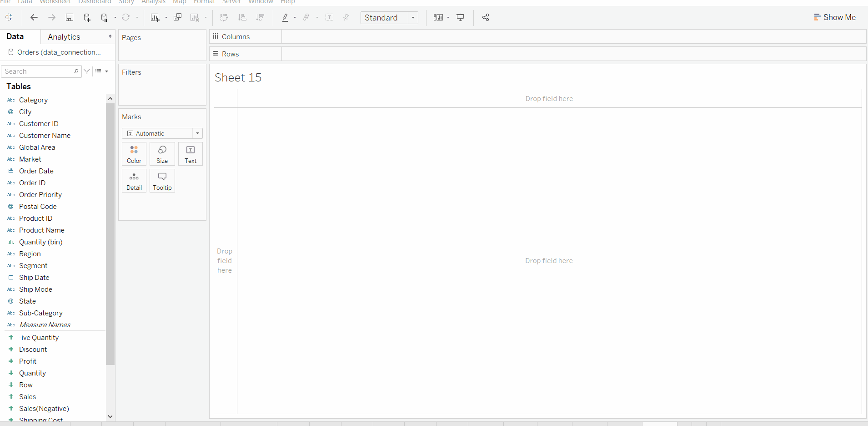The height and width of the screenshot is (426, 868).
Task: Select the Sub-Category field
Action: pyautogui.click(x=41, y=313)
